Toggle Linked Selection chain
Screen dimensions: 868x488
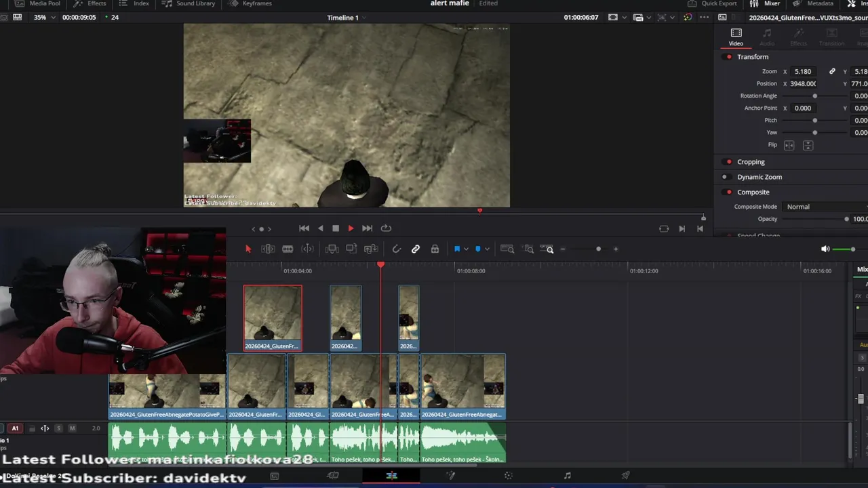point(416,249)
